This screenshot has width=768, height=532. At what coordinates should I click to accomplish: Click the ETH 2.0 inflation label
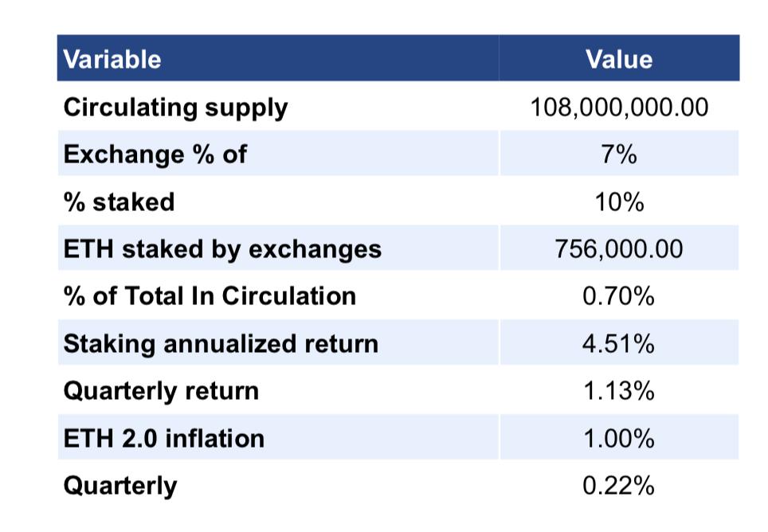pyautogui.click(x=164, y=438)
